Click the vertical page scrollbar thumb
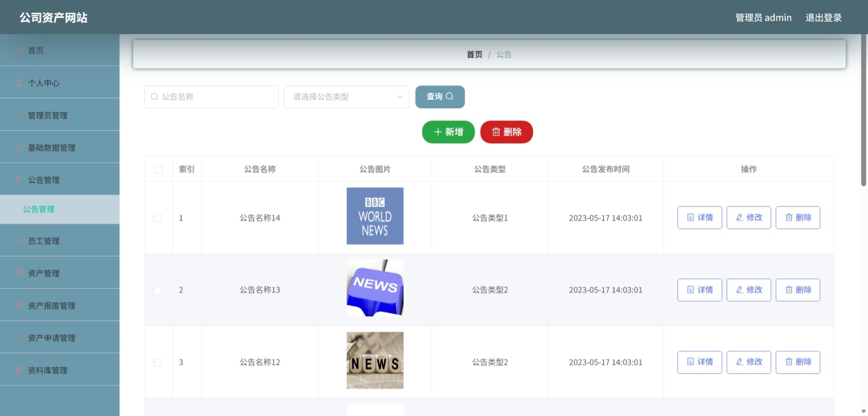The height and width of the screenshot is (416, 868). point(864,110)
